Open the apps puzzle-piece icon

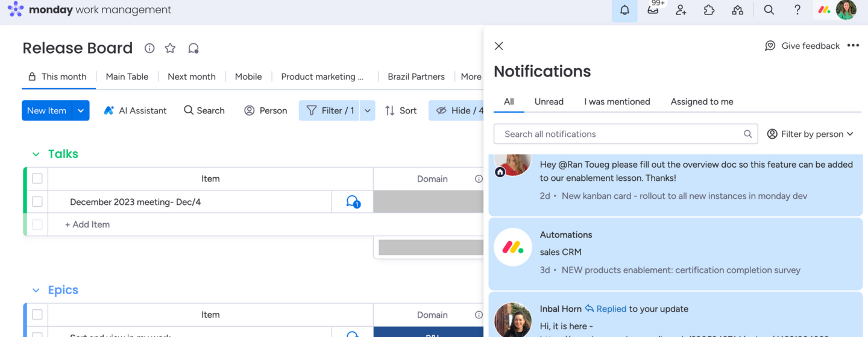709,10
